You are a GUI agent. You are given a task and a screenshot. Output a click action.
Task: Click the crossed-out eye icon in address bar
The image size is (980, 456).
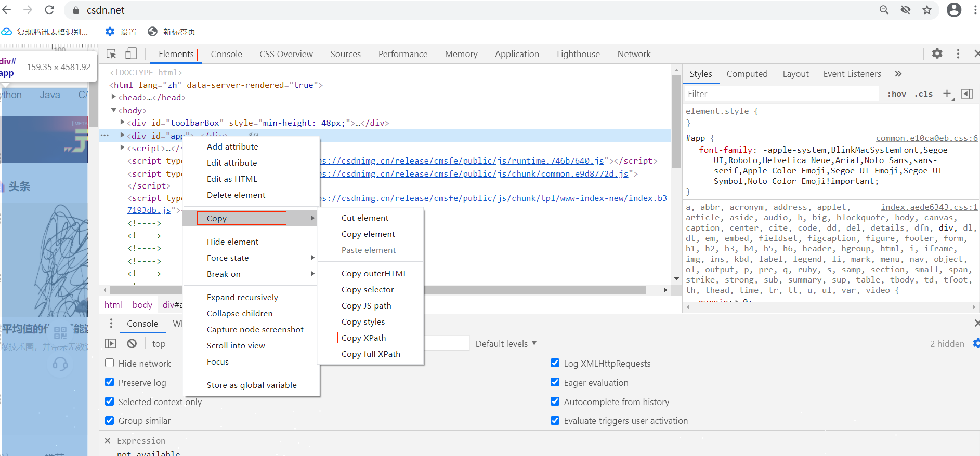(906, 10)
